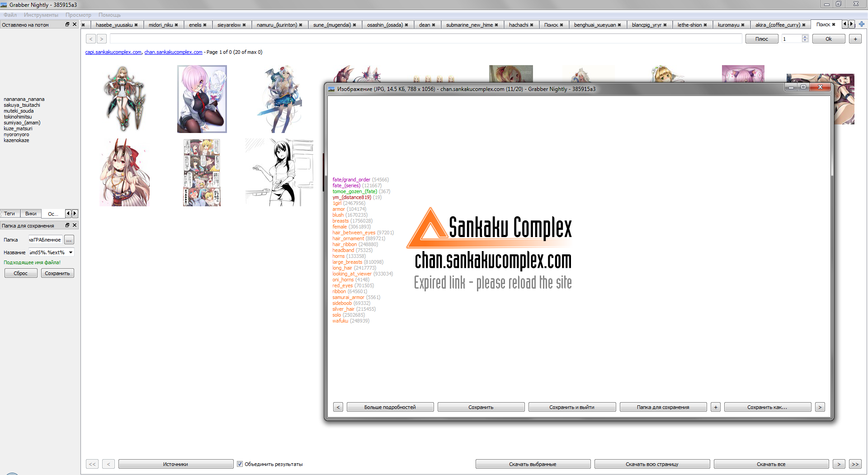Click the 'Сброс' button
The width and height of the screenshot is (868, 475).
pos(21,273)
